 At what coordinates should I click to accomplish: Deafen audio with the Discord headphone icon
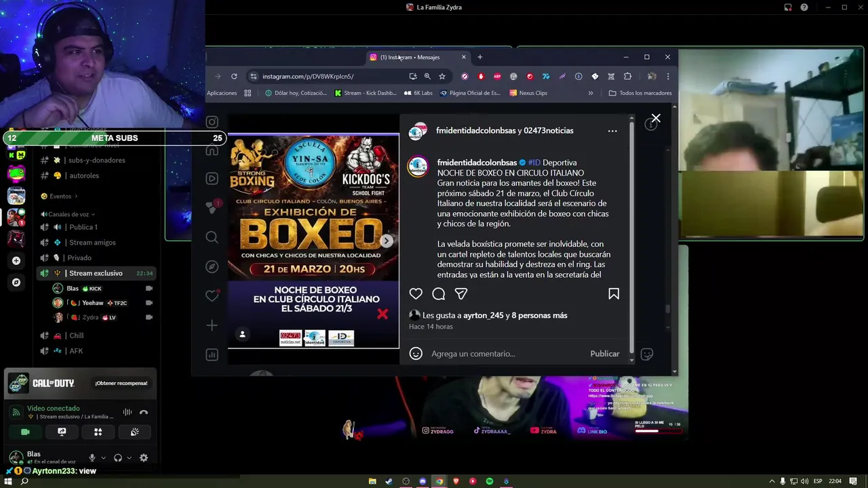[118, 458]
